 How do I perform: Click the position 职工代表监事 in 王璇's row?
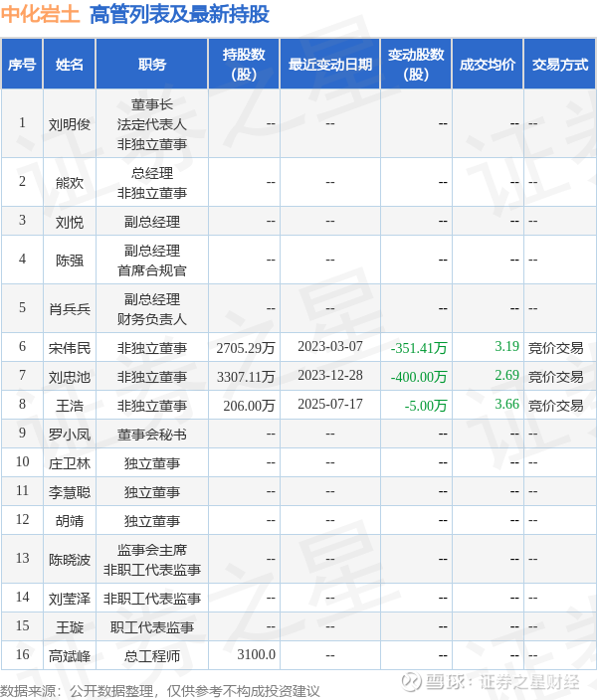[x=152, y=627]
